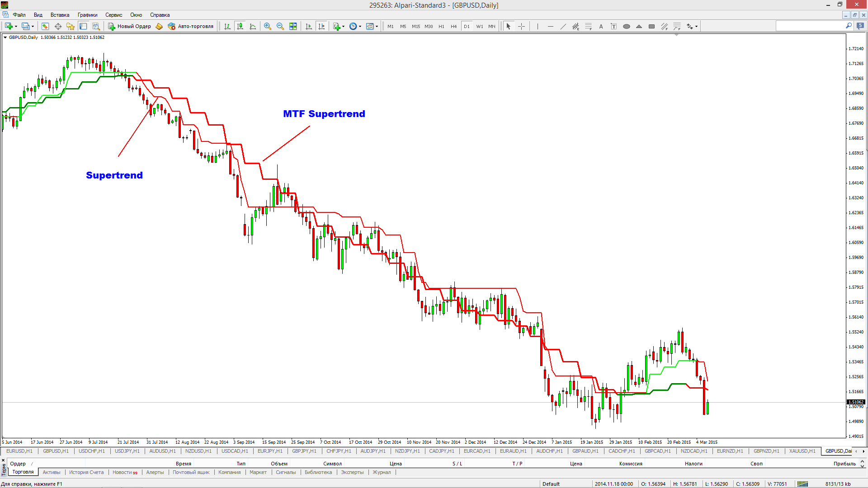Click the Новый Ордер button
Image resolution: width=868 pixels, height=488 pixels.
click(x=129, y=26)
